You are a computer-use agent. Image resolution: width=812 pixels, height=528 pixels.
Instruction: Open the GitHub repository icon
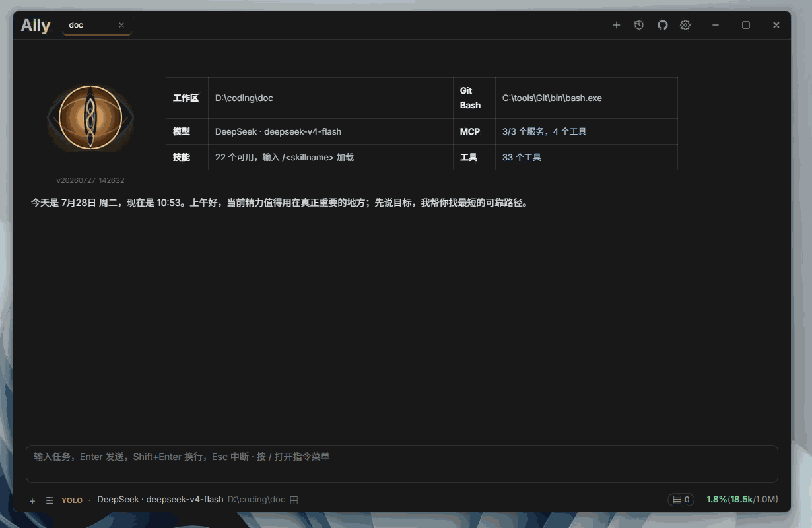pos(663,25)
